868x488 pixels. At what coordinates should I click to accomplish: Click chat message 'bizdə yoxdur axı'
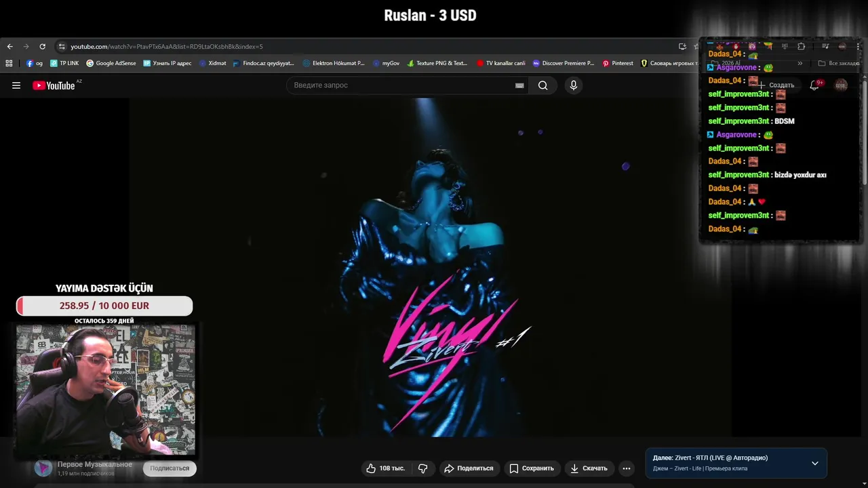(800, 175)
